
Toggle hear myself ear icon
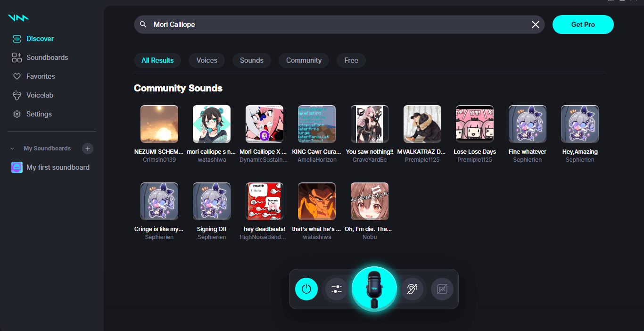click(x=412, y=289)
